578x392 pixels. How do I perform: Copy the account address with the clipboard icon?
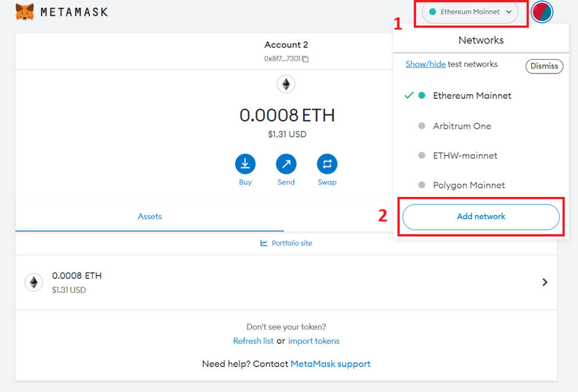tap(305, 59)
